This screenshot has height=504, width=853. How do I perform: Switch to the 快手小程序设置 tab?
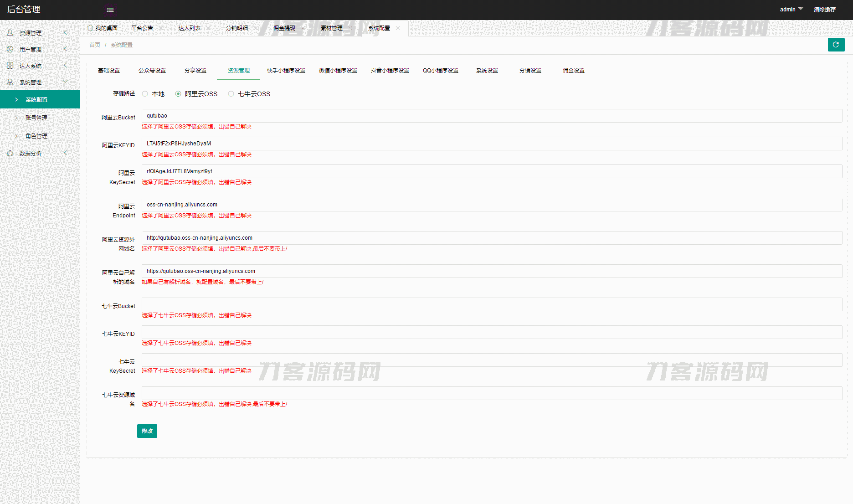(x=286, y=71)
